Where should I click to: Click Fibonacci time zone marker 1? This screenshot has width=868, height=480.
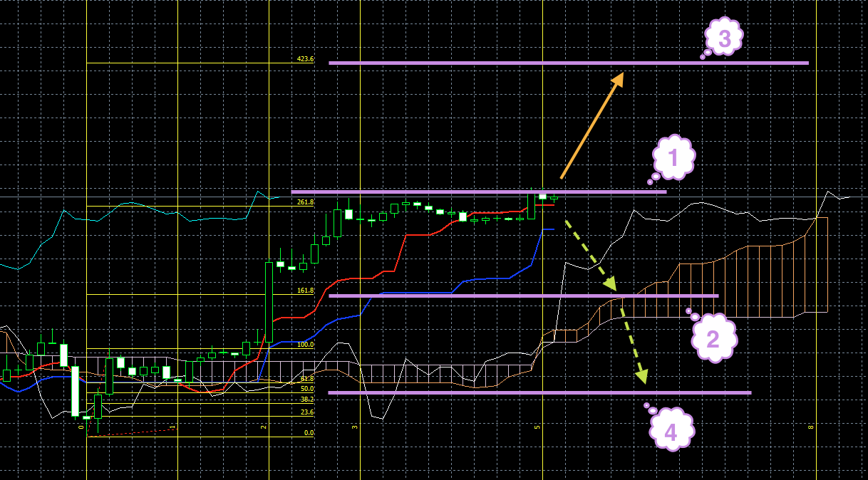pos(172,427)
